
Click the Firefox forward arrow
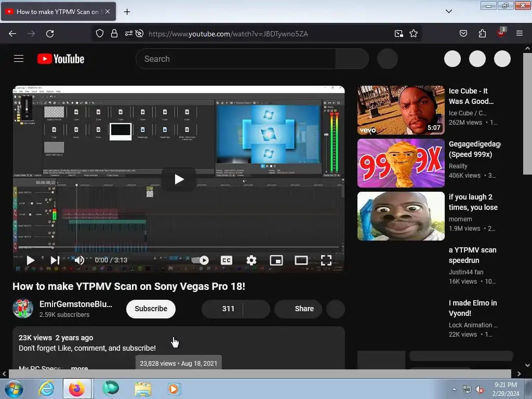coord(31,34)
